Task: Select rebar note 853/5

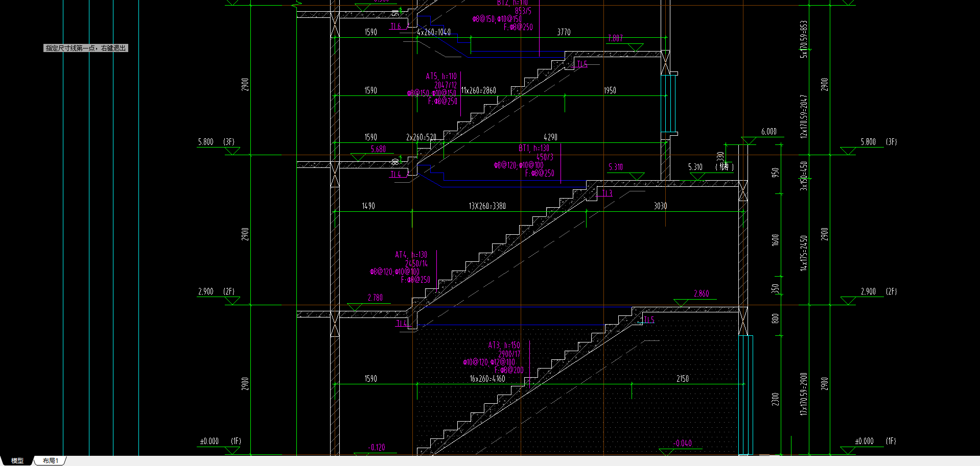Action: point(523,11)
